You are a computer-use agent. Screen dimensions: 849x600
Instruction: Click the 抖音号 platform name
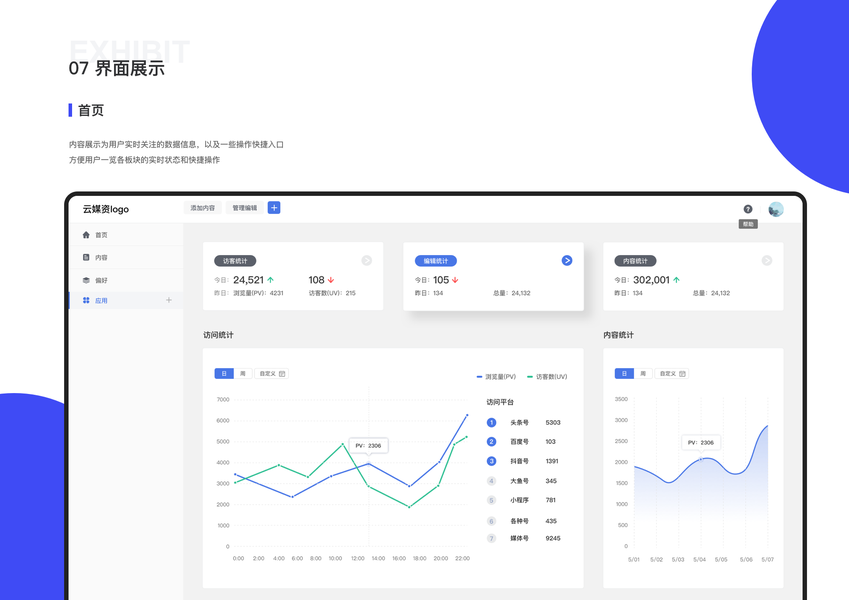(x=519, y=461)
